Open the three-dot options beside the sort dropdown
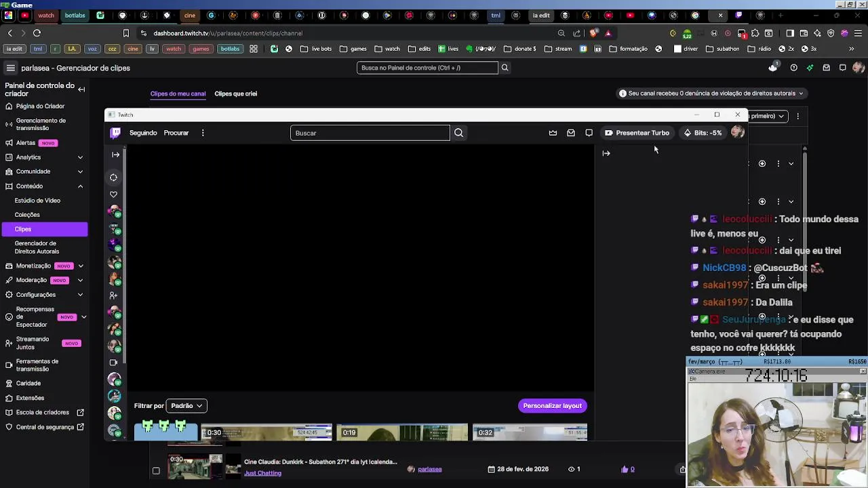This screenshot has width=868, height=488. (x=797, y=116)
